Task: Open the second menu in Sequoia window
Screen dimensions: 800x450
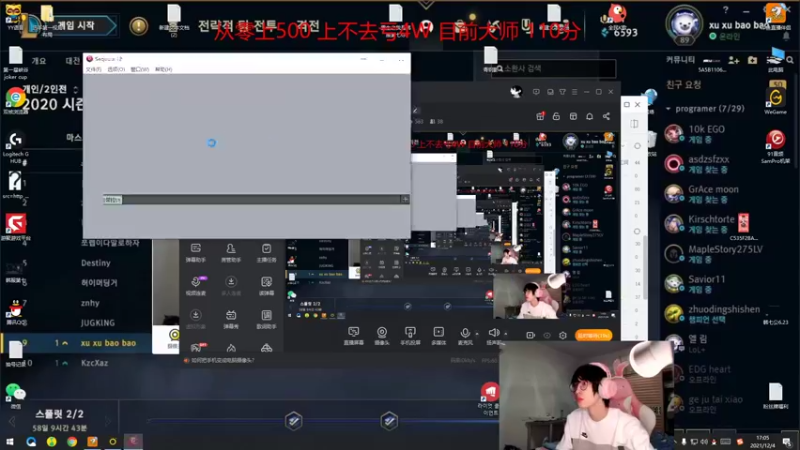Action: (x=116, y=69)
